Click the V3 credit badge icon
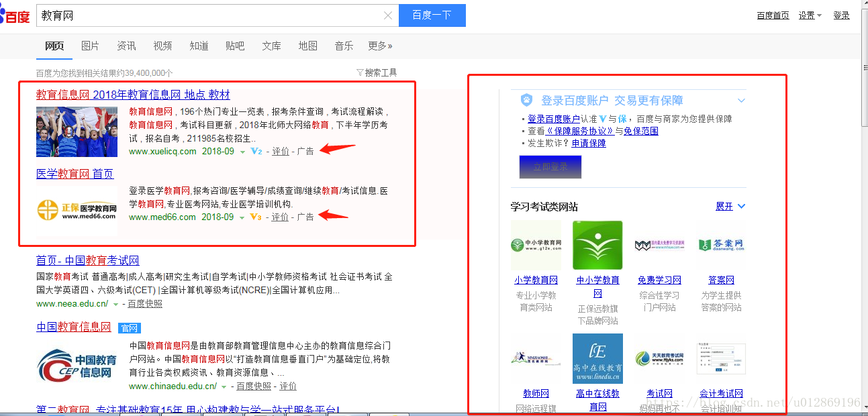The image size is (868, 416). 256,217
